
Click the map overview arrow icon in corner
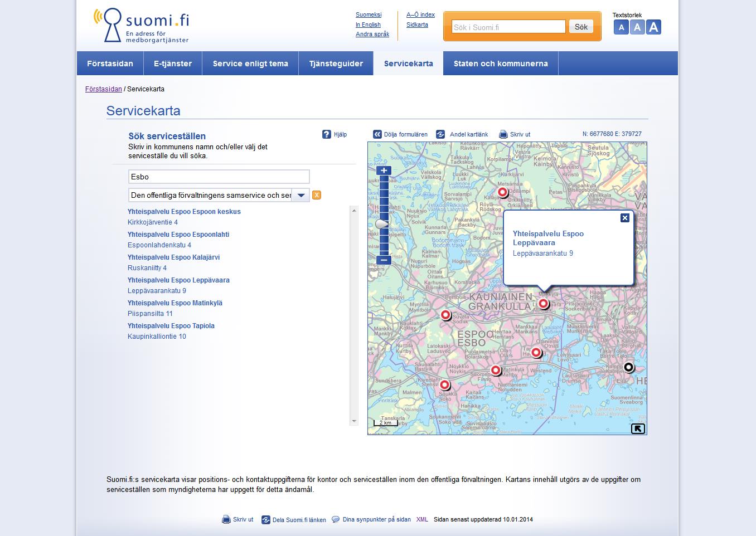pyautogui.click(x=638, y=428)
